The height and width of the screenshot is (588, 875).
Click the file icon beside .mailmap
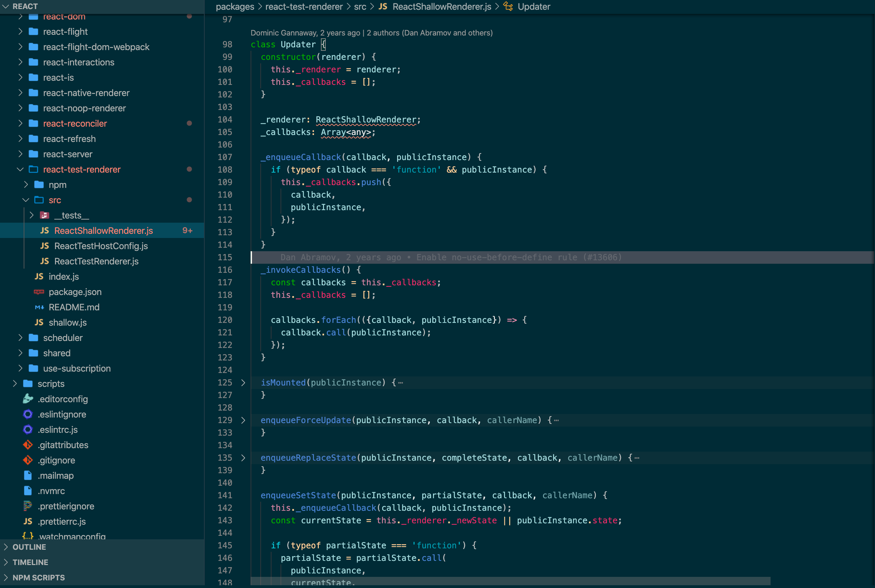pyautogui.click(x=28, y=476)
